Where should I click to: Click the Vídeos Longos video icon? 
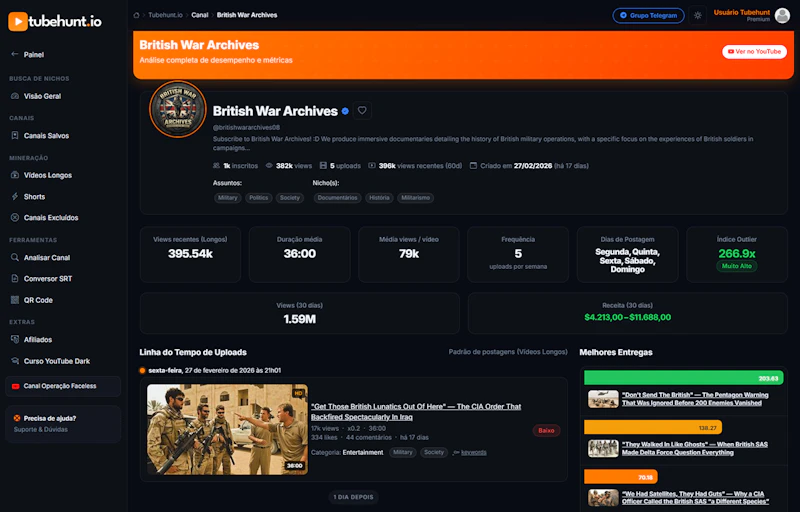[x=15, y=175]
